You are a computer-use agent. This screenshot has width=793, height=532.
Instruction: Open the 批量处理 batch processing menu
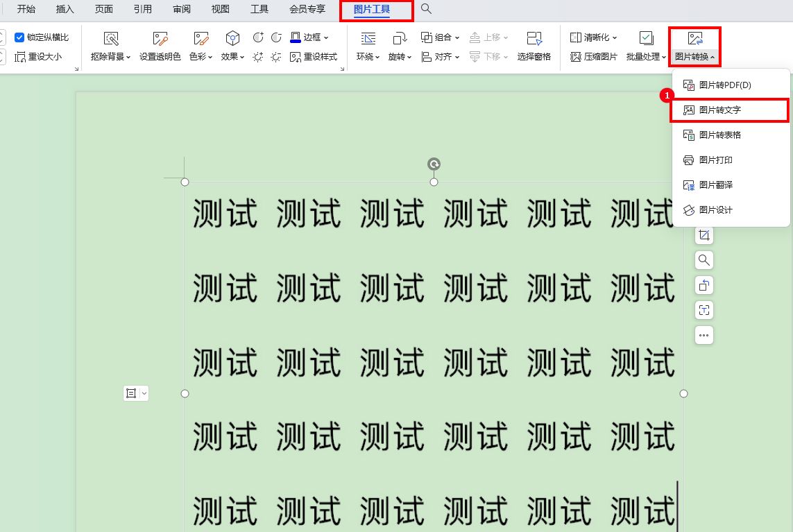(x=647, y=46)
